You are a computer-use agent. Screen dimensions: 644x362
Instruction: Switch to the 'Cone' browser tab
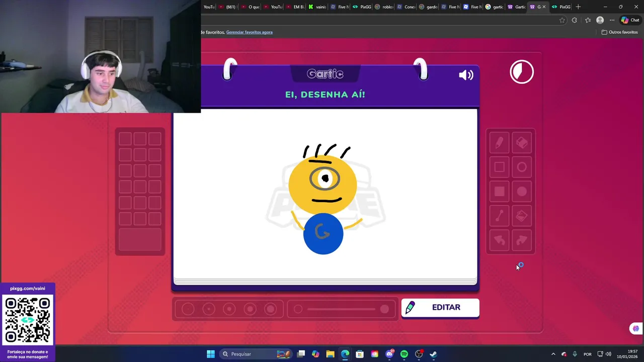406,7
